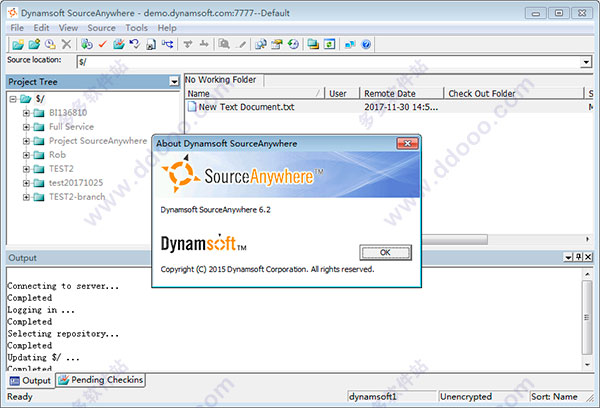
Task: Open the Tools menu
Action: 137,28
